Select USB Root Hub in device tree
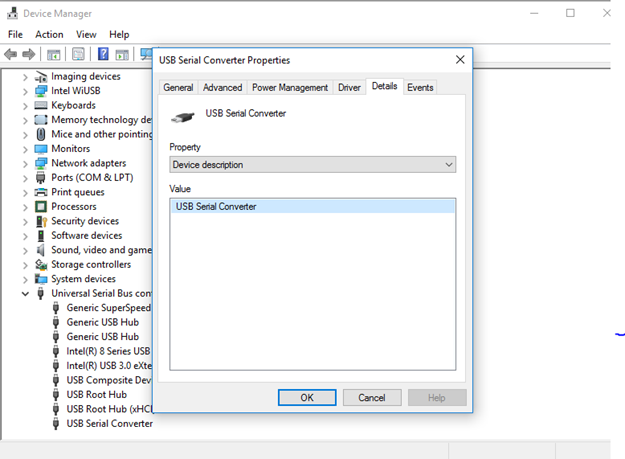This screenshot has width=625, height=459. click(x=96, y=394)
